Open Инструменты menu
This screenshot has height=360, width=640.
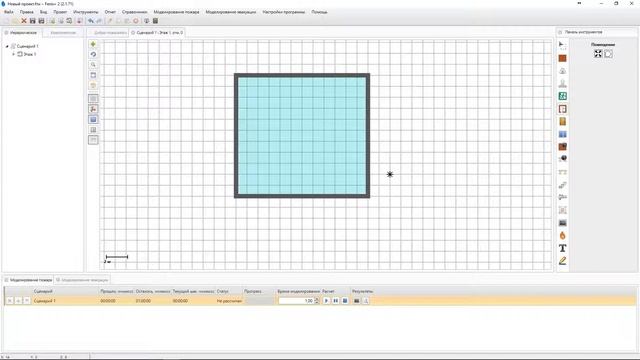click(x=86, y=12)
